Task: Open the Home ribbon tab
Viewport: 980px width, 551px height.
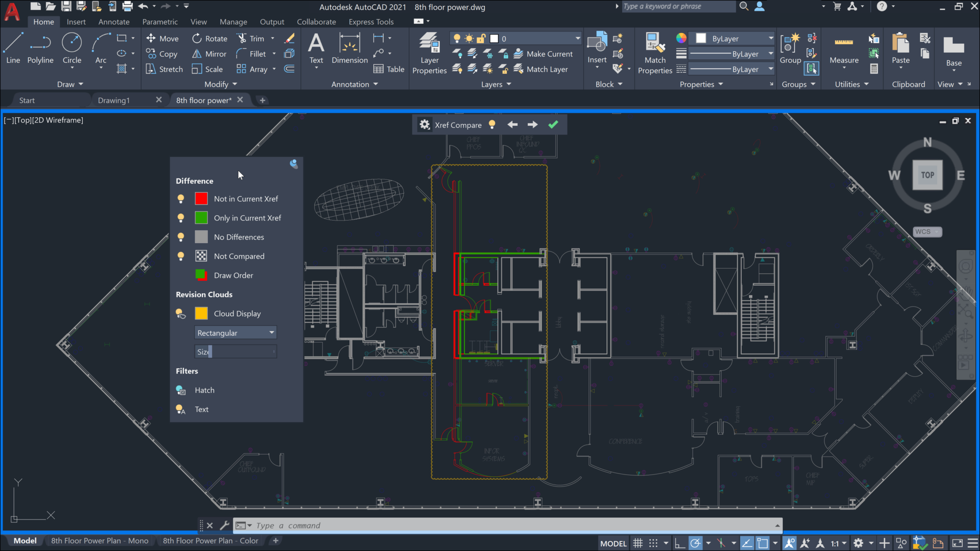Action: (x=43, y=22)
